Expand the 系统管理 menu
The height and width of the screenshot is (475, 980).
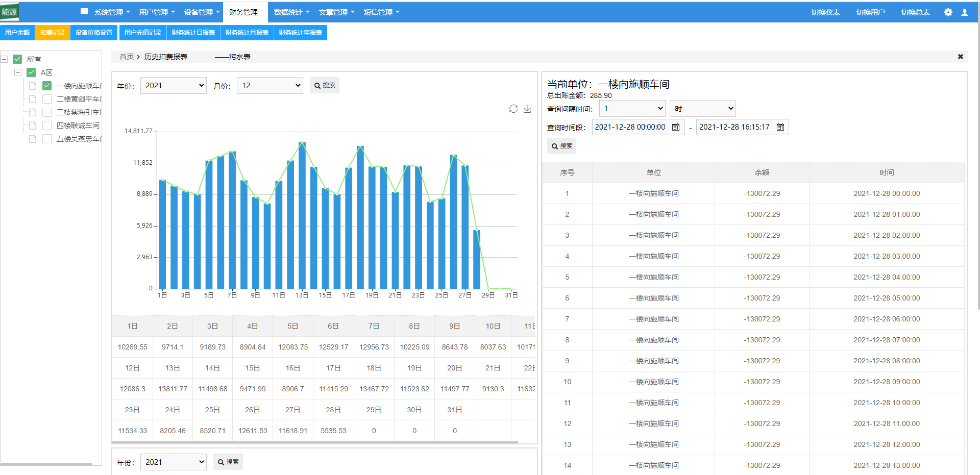pyautogui.click(x=112, y=12)
